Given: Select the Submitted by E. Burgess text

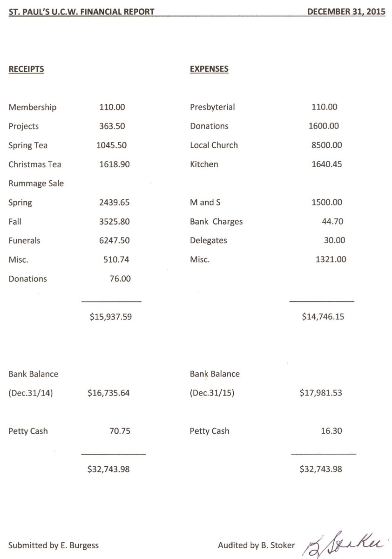Looking at the screenshot, I should (54, 545).
